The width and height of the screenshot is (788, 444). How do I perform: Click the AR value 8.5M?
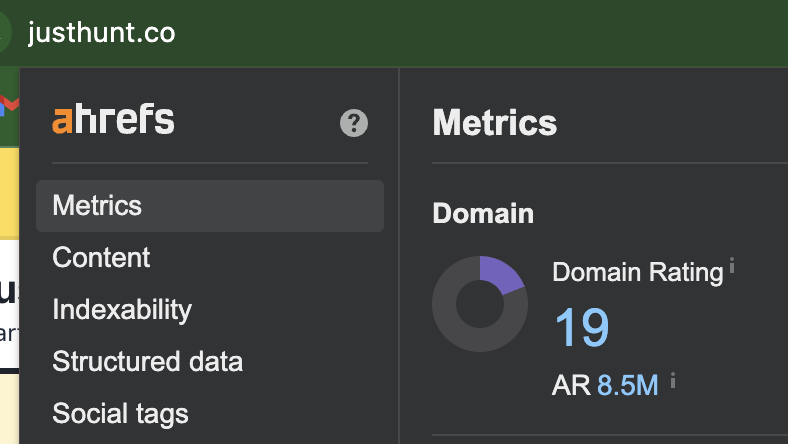[x=628, y=386]
